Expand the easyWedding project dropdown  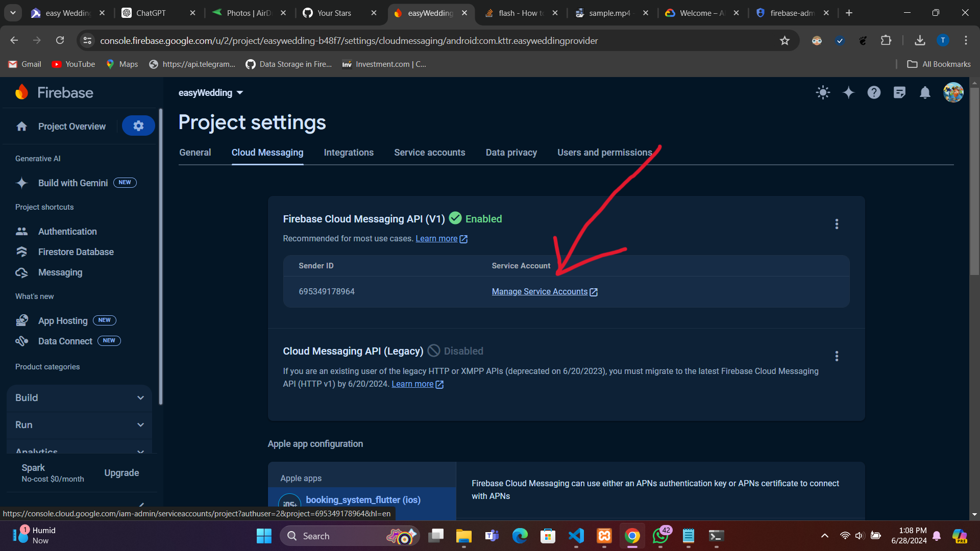(210, 93)
